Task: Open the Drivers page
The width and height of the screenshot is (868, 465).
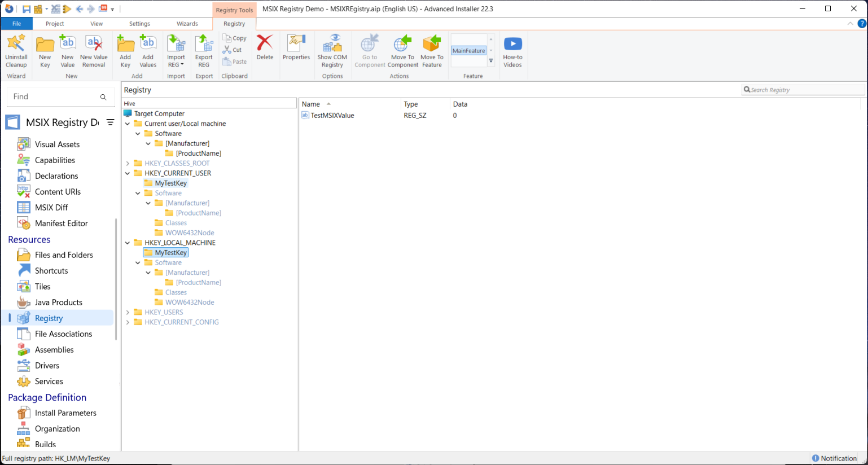Action: (x=47, y=366)
